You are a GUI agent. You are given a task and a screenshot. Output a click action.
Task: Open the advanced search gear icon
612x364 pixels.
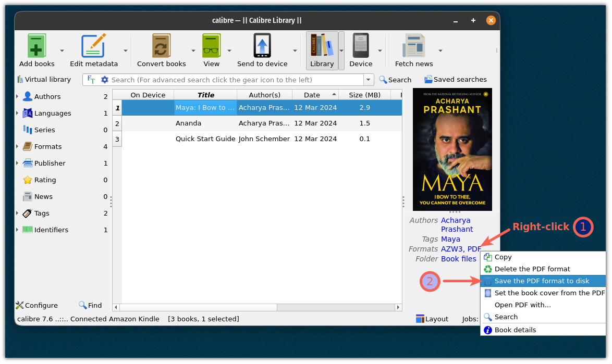(104, 79)
